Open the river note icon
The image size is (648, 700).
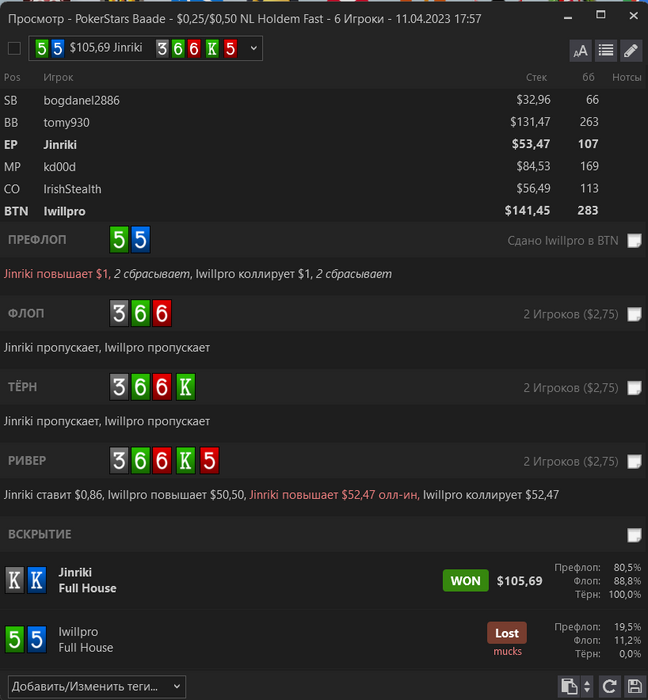634,462
